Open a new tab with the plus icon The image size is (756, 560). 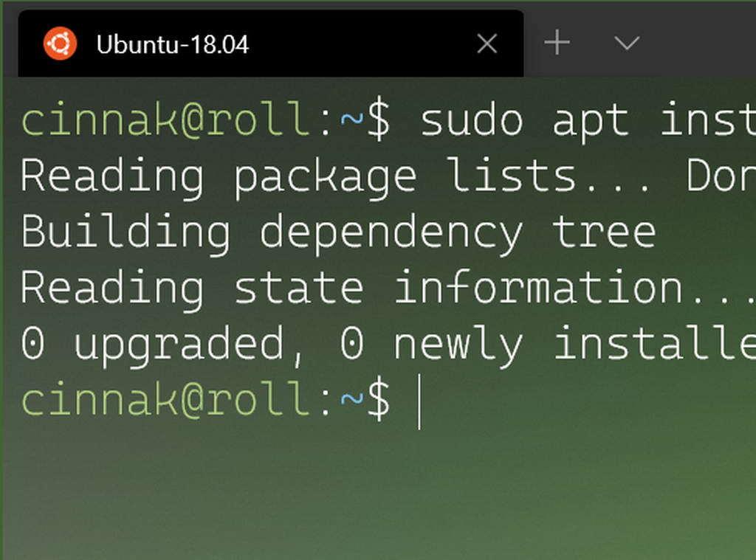[x=557, y=44]
